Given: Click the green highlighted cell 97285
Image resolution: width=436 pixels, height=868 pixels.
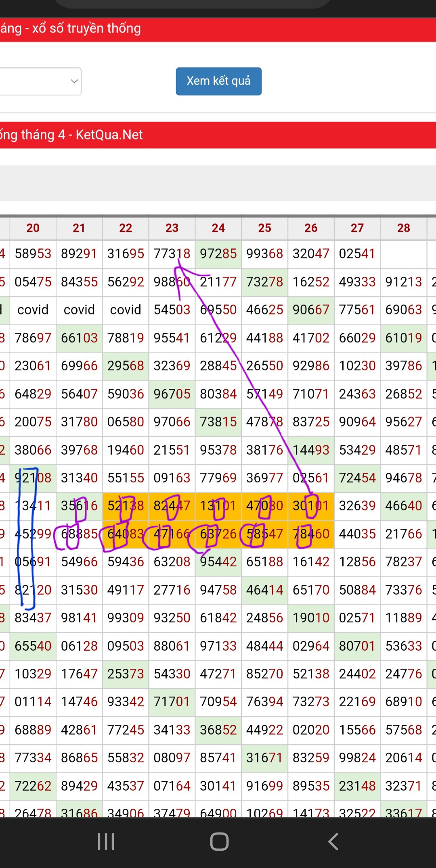Looking at the screenshot, I should pyautogui.click(x=218, y=254).
